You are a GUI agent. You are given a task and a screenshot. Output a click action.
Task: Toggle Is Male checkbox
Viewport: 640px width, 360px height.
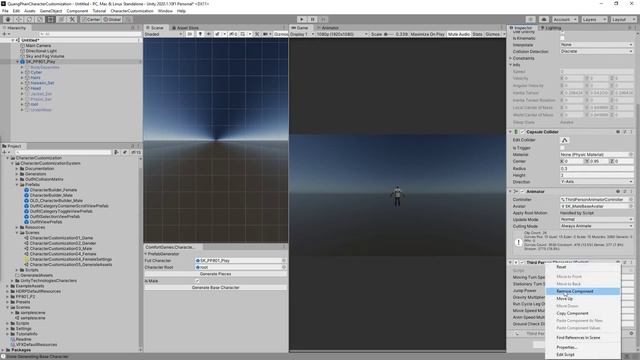pyautogui.click(x=197, y=281)
